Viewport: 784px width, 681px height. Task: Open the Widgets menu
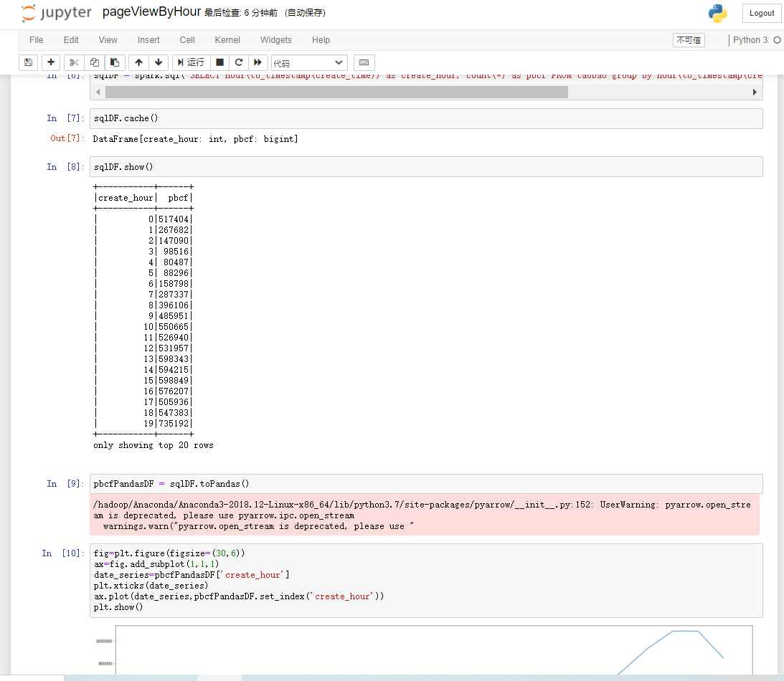(x=276, y=40)
